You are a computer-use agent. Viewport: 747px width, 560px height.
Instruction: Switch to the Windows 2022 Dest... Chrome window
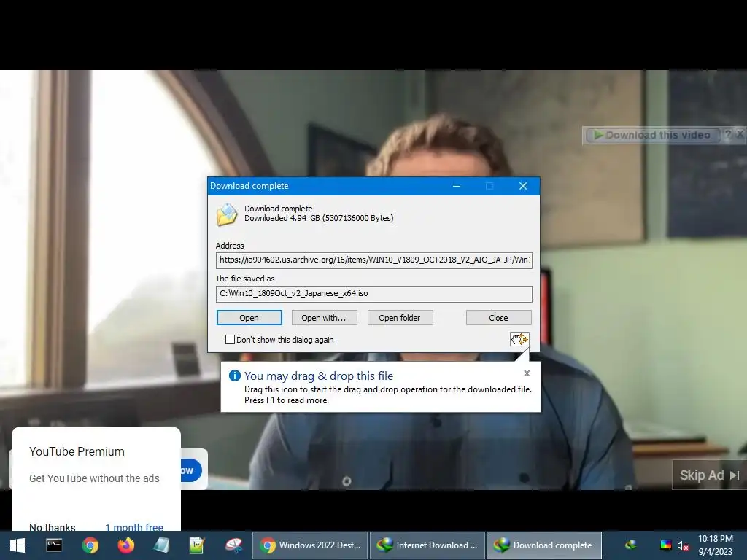click(310, 545)
